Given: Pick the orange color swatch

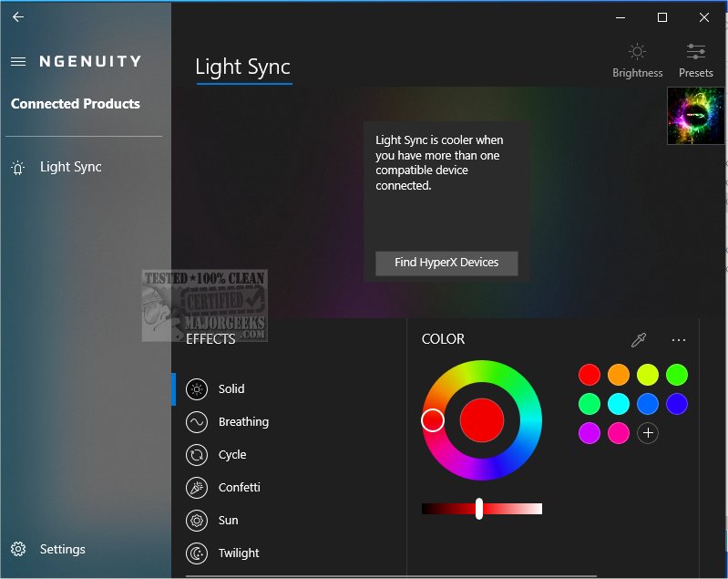Looking at the screenshot, I should 619,375.
